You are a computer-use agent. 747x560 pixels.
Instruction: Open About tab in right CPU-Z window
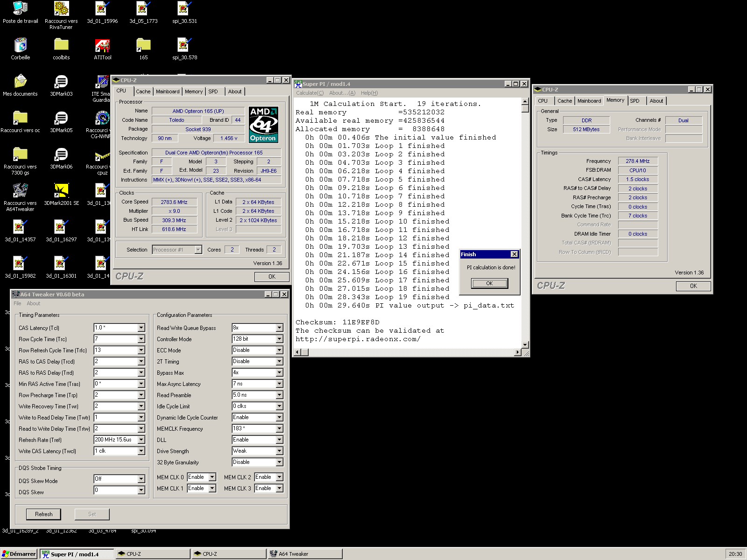tap(656, 101)
